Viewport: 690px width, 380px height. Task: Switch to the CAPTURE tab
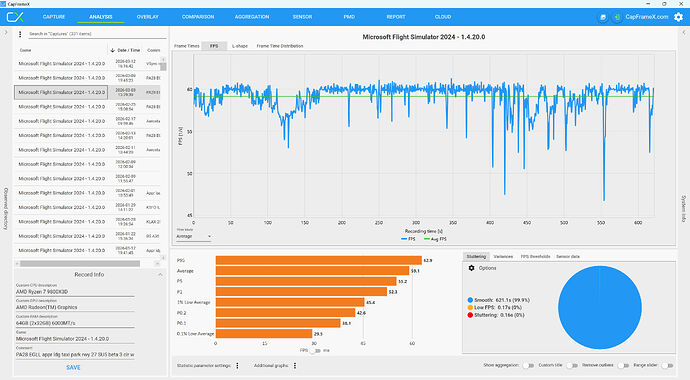click(54, 17)
